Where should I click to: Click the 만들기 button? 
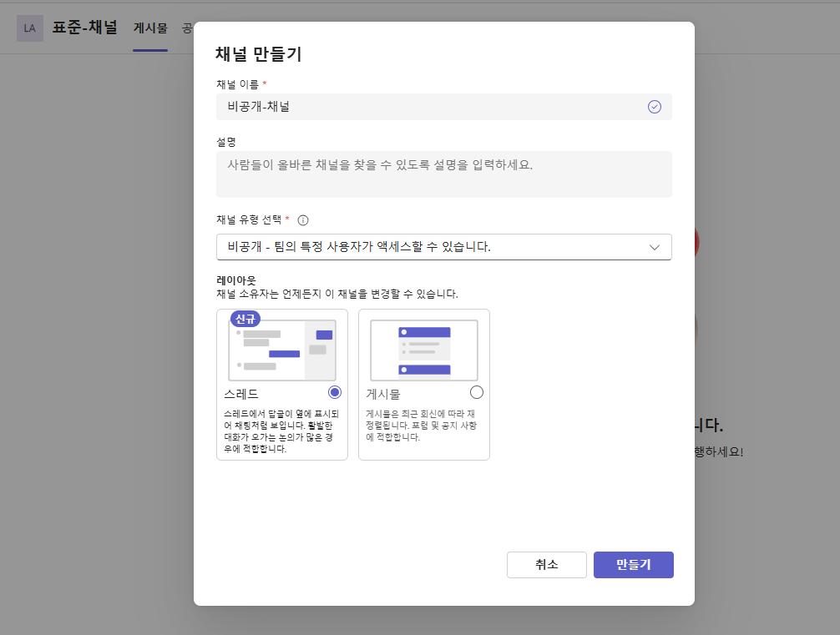pyautogui.click(x=633, y=565)
